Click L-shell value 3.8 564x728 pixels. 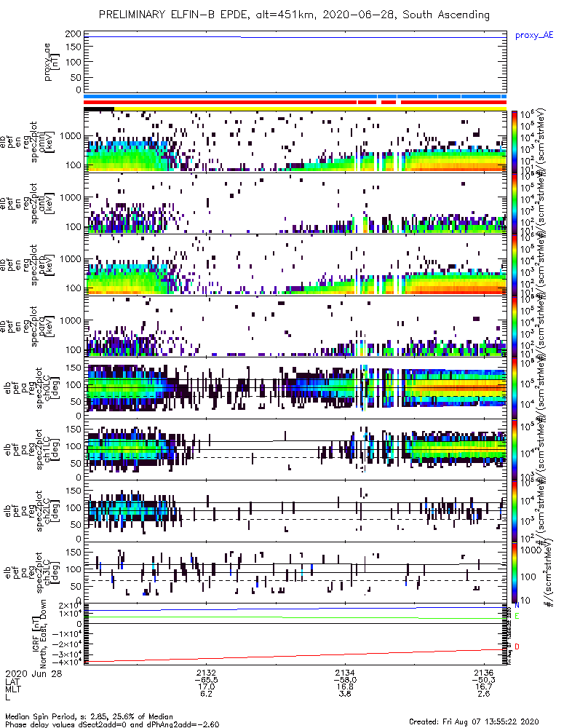pyautogui.click(x=345, y=694)
